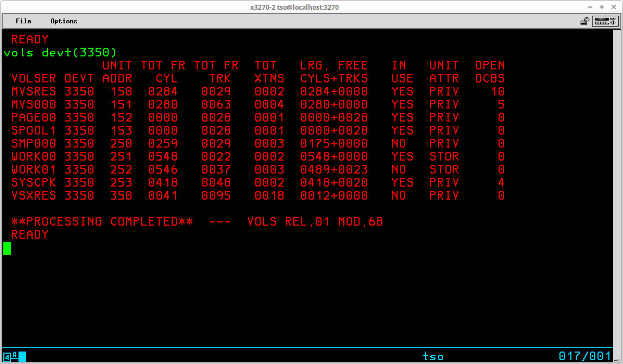Click the OPEN DCBS column header
The height and width of the screenshot is (364, 623).
click(x=490, y=72)
